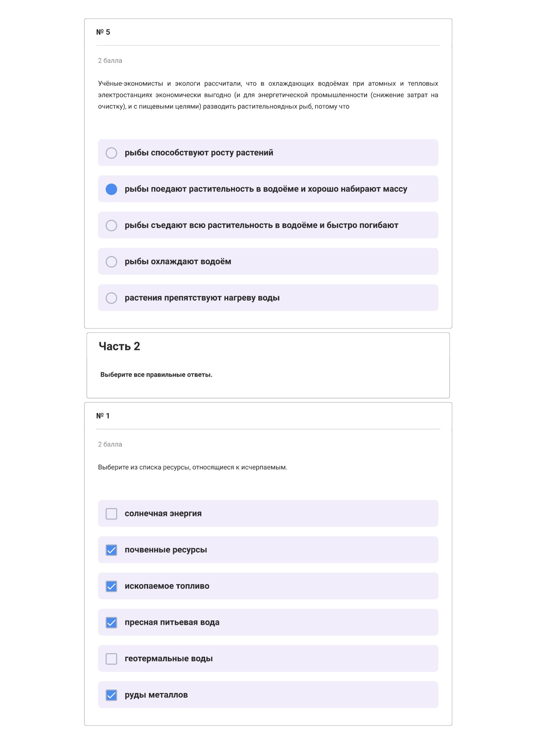Screen dimensions: 535x756
Task: Click the option label 'геотермальные воды'
Action: click(x=169, y=658)
